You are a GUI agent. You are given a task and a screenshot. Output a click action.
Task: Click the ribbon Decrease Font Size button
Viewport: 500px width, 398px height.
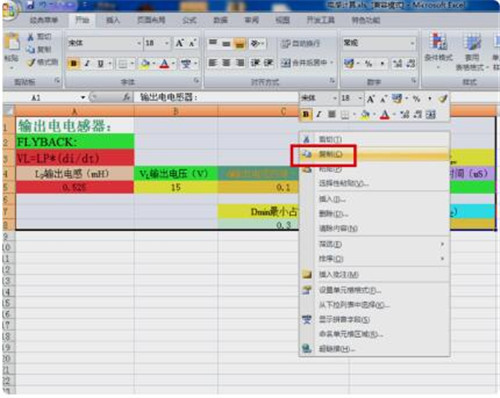(x=192, y=43)
